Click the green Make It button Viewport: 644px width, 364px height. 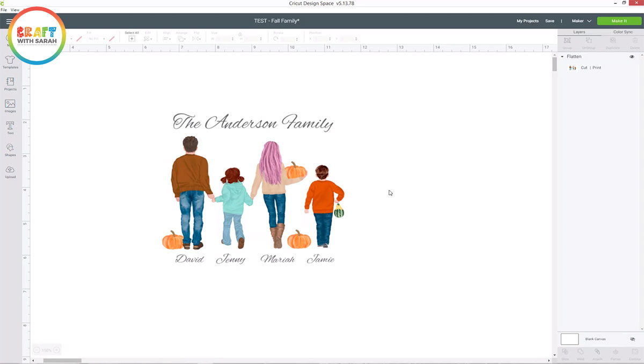tap(619, 21)
